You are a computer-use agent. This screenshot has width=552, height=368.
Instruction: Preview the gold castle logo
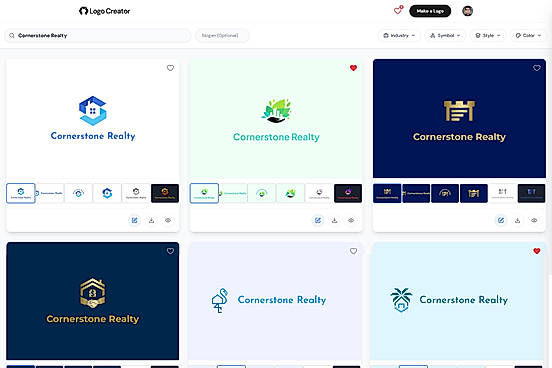534,220
